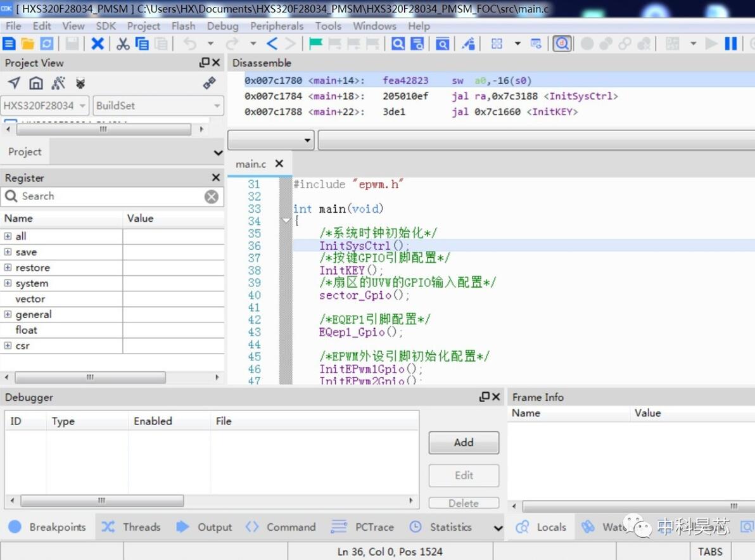Close the Register panel

pos(216,177)
